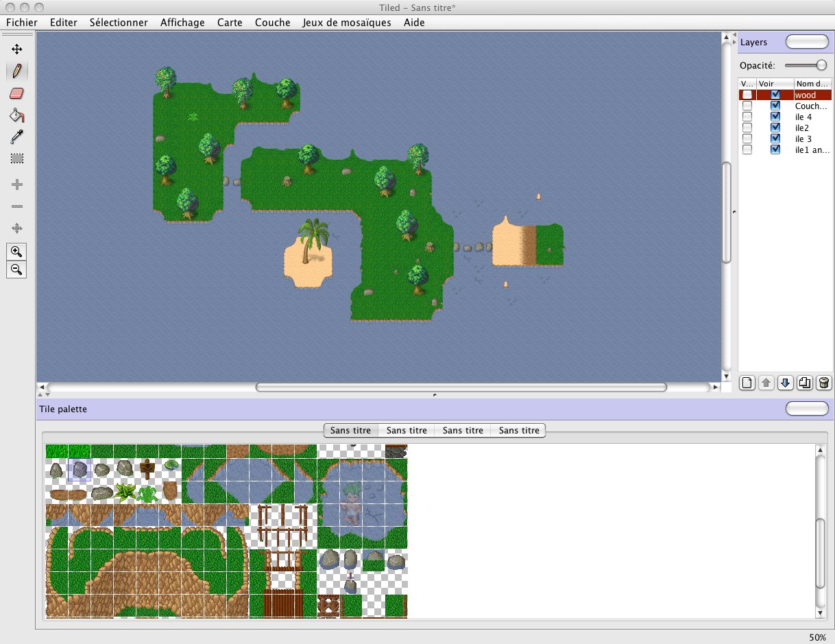Viewport: 835px width, 644px height.
Task: Activate the marquee selection tool
Action: (x=17, y=158)
